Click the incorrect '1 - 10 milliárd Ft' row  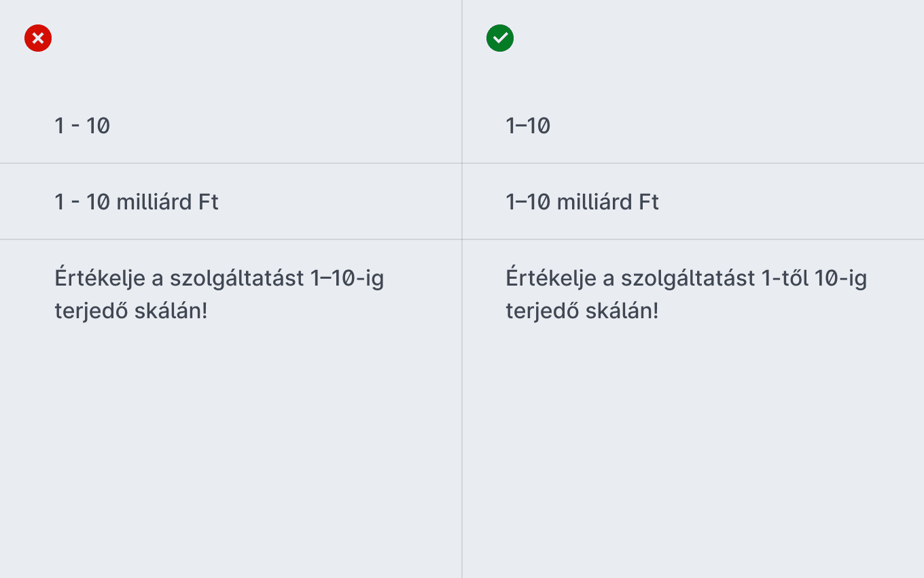(x=231, y=202)
